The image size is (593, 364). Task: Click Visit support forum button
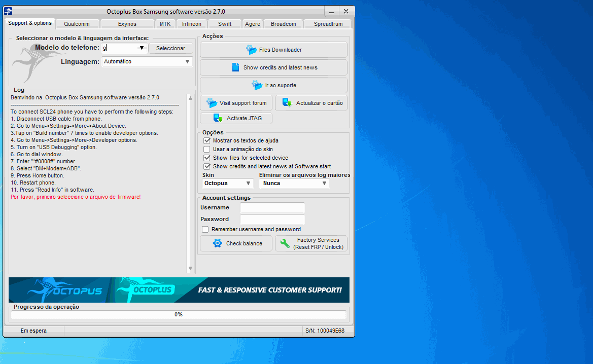point(236,103)
